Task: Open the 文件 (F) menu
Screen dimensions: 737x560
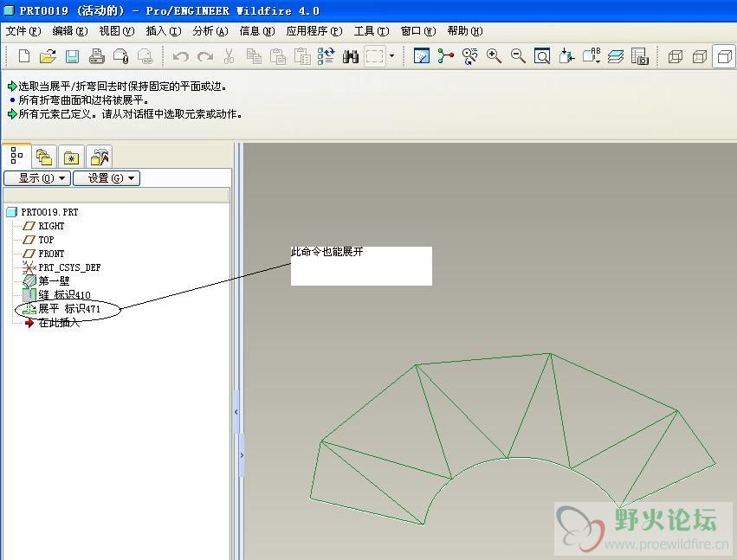Action: pyautogui.click(x=23, y=31)
